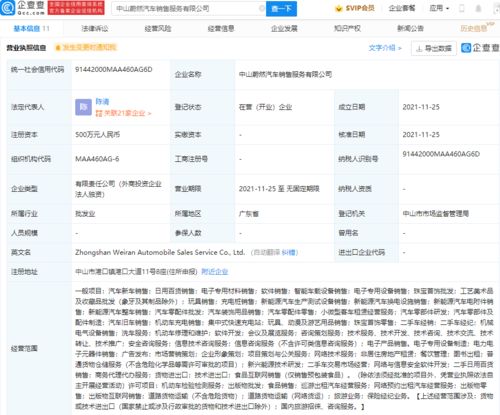Switch to the 法律诉讼 tab
500x415 pixels.
95,29
